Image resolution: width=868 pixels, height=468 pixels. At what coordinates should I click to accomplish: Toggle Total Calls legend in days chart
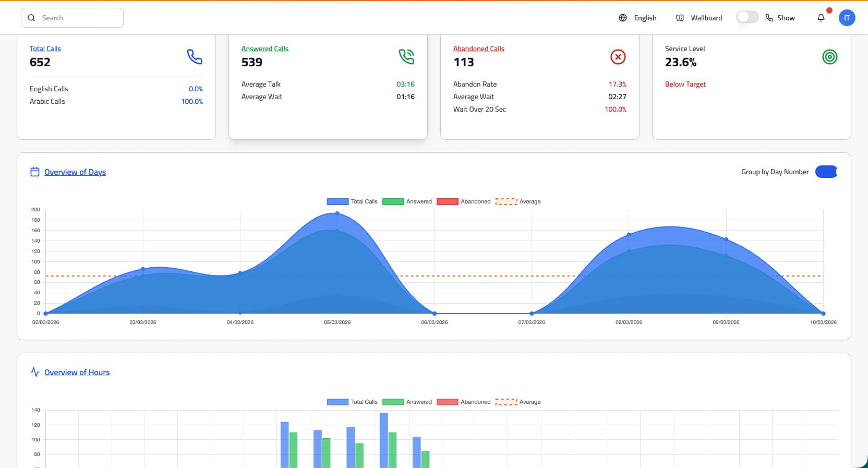point(352,201)
